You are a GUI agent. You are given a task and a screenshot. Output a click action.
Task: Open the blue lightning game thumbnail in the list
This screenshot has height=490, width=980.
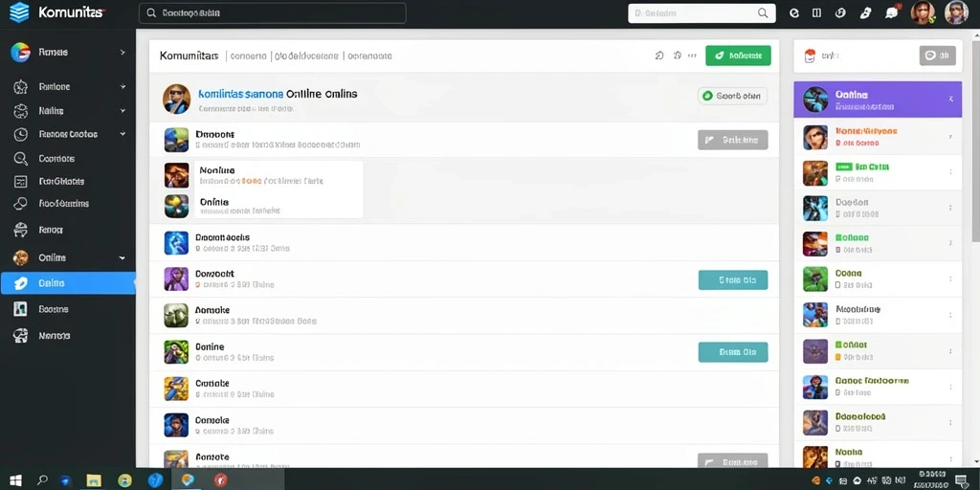(176, 242)
